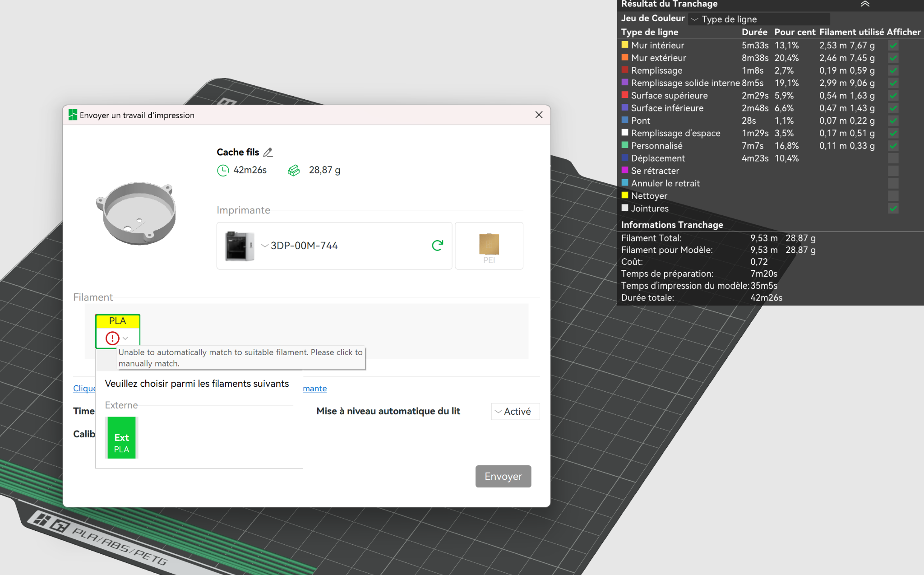This screenshot has width=924, height=575.
Task: Click the yellow PLA filament swatch
Action: (x=118, y=321)
